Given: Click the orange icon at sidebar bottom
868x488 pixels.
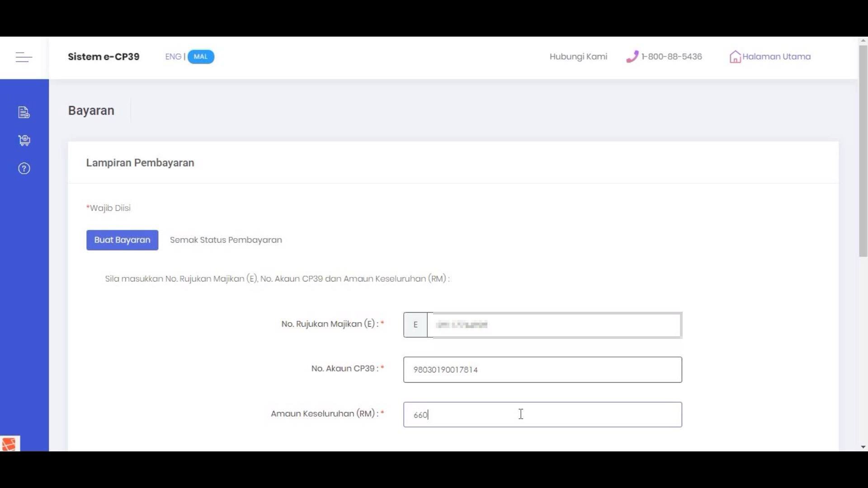Looking at the screenshot, I should pos(10,444).
